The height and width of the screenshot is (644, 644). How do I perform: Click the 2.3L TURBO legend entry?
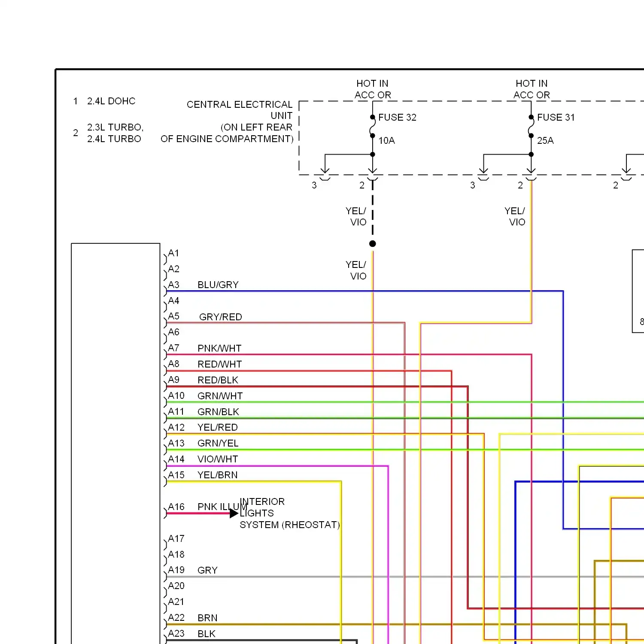pyautogui.click(x=115, y=127)
